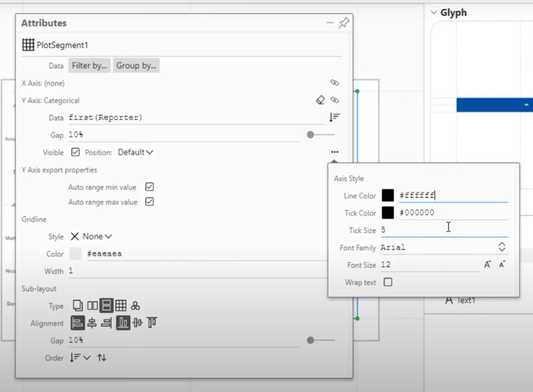
Task: Collapse the Glyph panel chevron
Action: point(434,13)
